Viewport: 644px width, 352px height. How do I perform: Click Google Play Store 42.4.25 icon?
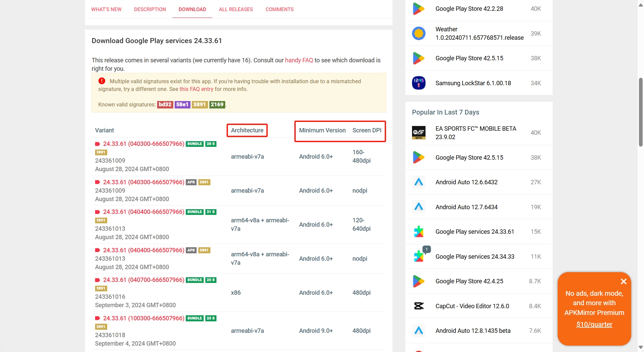[x=419, y=281]
